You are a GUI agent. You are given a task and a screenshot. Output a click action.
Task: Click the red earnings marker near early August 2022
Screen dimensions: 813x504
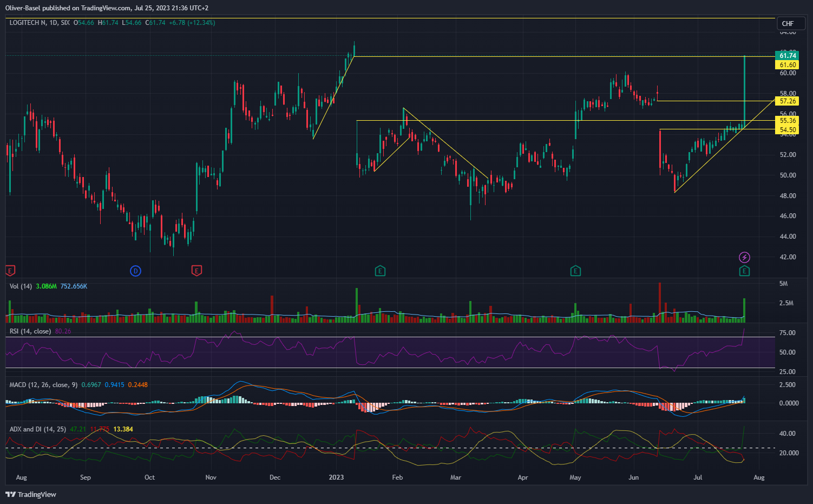coord(9,270)
